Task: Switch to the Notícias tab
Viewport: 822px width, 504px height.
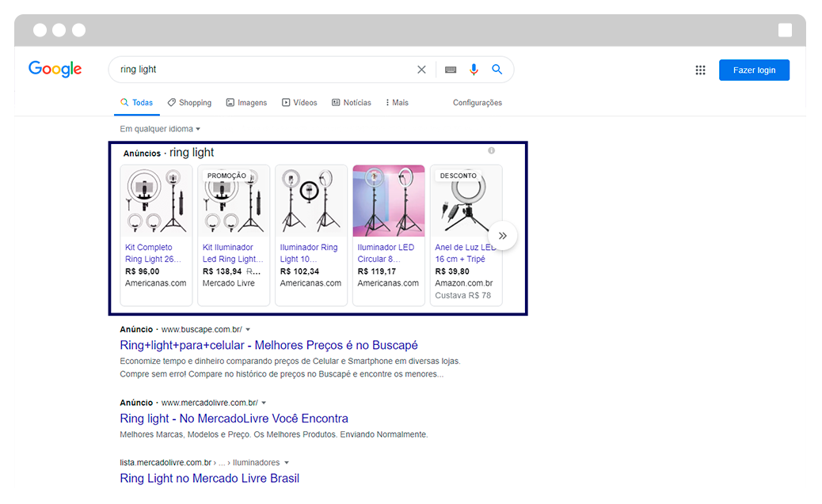Action: coord(352,103)
